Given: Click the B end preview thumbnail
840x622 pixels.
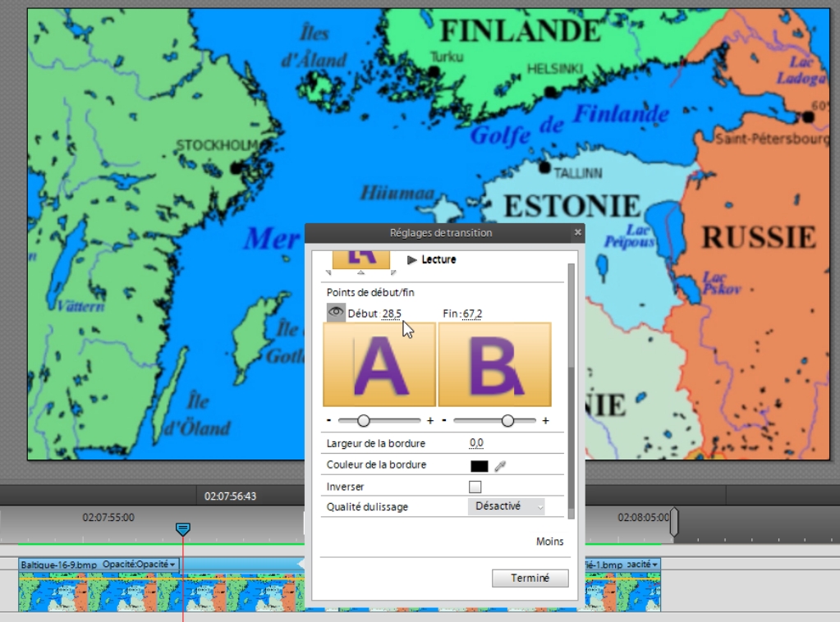Looking at the screenshot, I should [x=495, y=364].
